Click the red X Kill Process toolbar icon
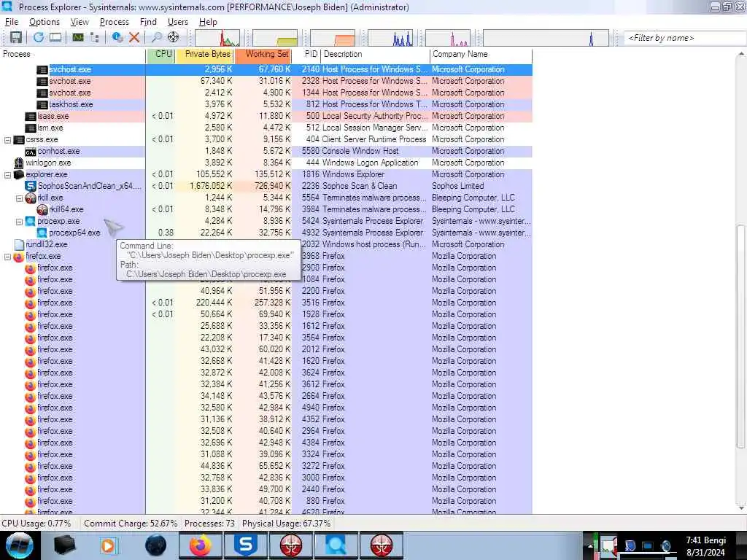 [134, 37]
